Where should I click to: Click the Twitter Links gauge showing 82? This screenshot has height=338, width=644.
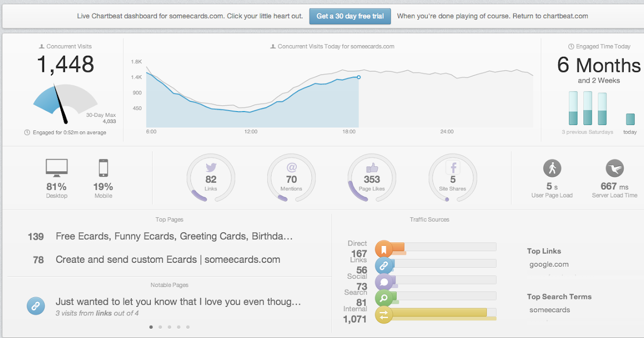[210, 178]
